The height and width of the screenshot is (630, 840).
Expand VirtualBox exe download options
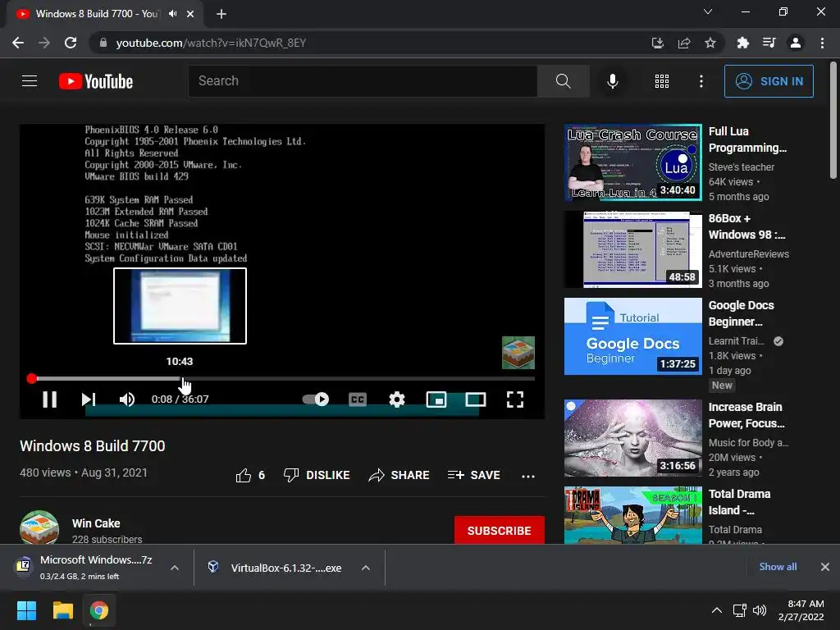[366, 568]
